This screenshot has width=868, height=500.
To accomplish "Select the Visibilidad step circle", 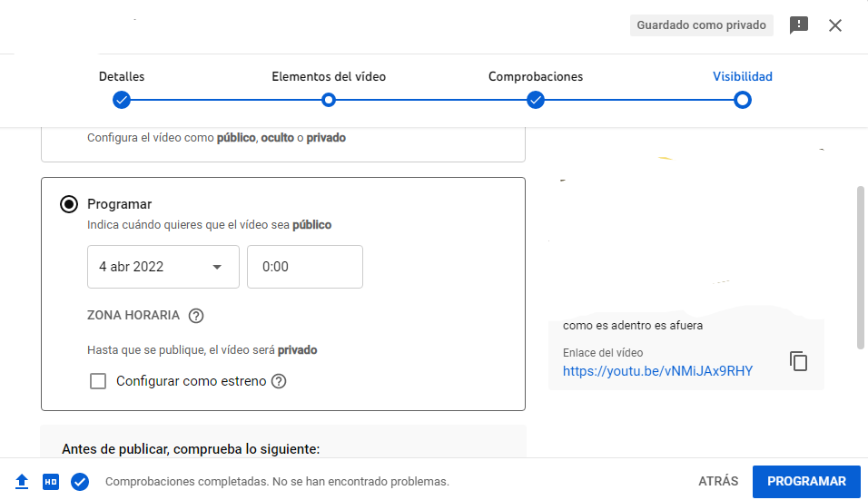I will click(743, 99).
